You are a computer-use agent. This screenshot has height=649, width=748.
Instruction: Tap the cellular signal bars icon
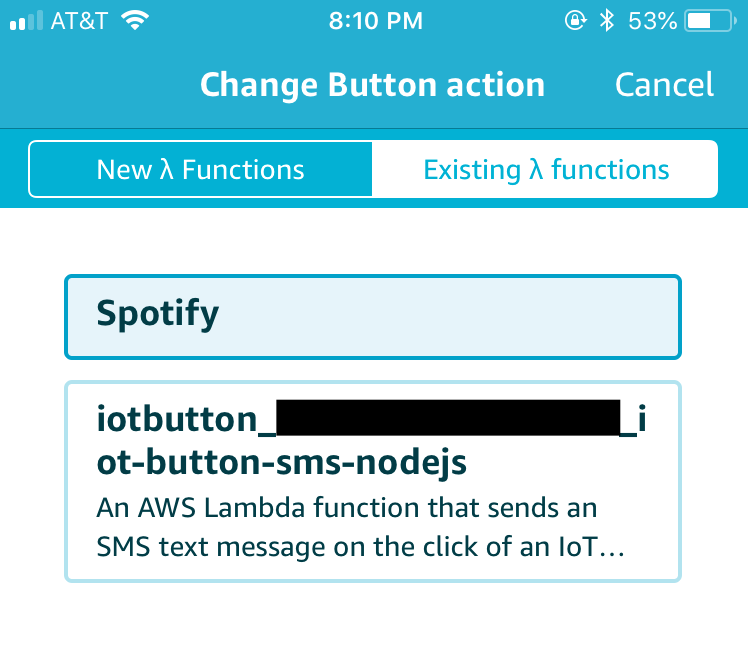26,21
